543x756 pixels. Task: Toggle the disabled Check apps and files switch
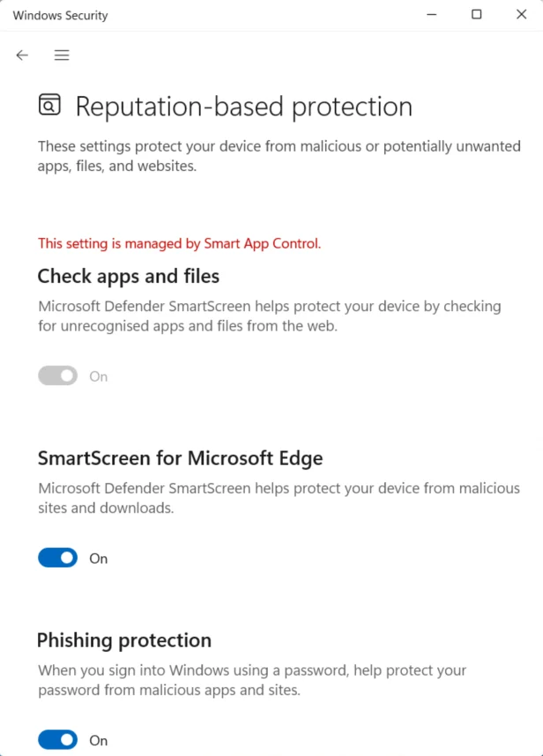pyautogui.click(x=58, y=375)
